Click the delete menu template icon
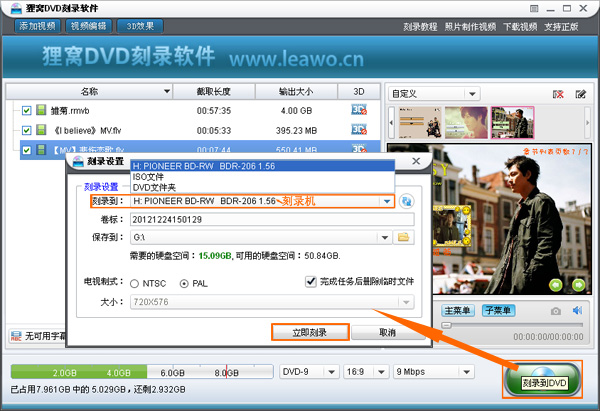Image resolution: width=600 pixels, height=411 pixels. pyautogui.click(x=558, y=94)
